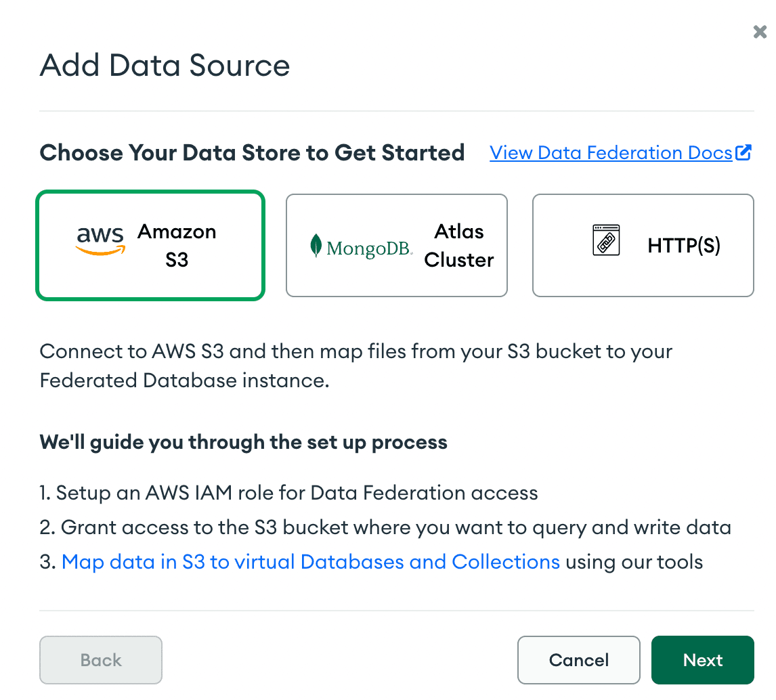This screenshot has width=776, height=700.
Task: Close the Add Data Source dialog
Action: 760,31
